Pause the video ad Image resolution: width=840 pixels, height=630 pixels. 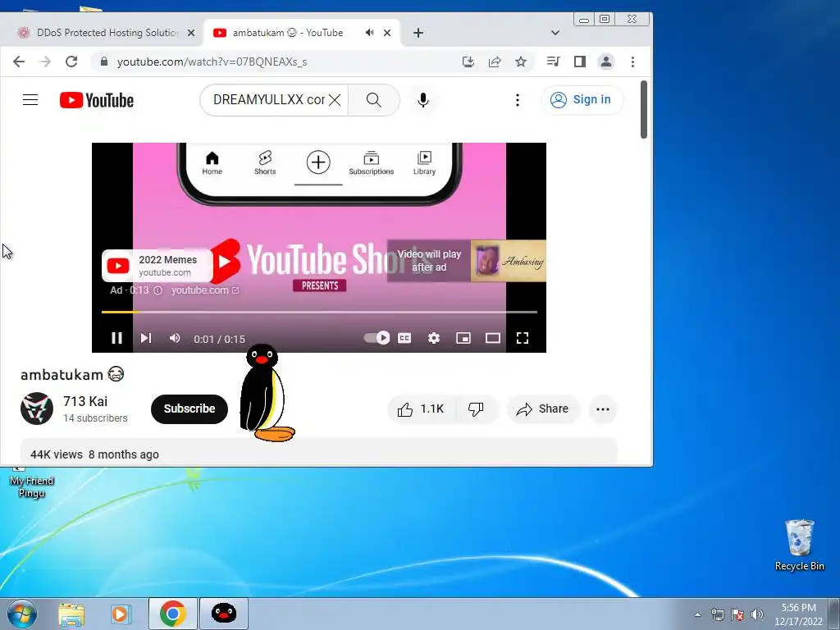[x=116, y=338]
